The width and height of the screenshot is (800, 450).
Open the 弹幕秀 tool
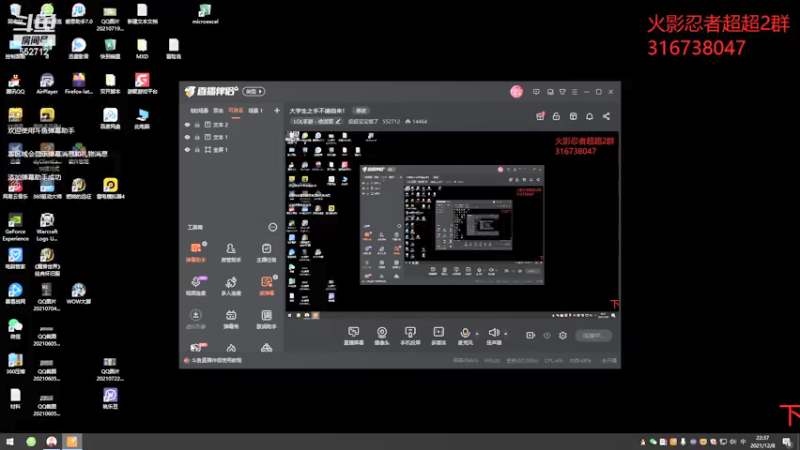coord(231,319)
